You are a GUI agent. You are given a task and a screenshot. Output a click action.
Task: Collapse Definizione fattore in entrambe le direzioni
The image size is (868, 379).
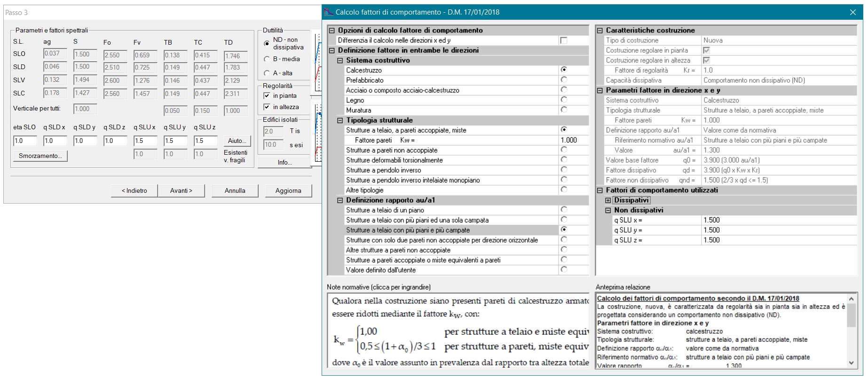332,50
